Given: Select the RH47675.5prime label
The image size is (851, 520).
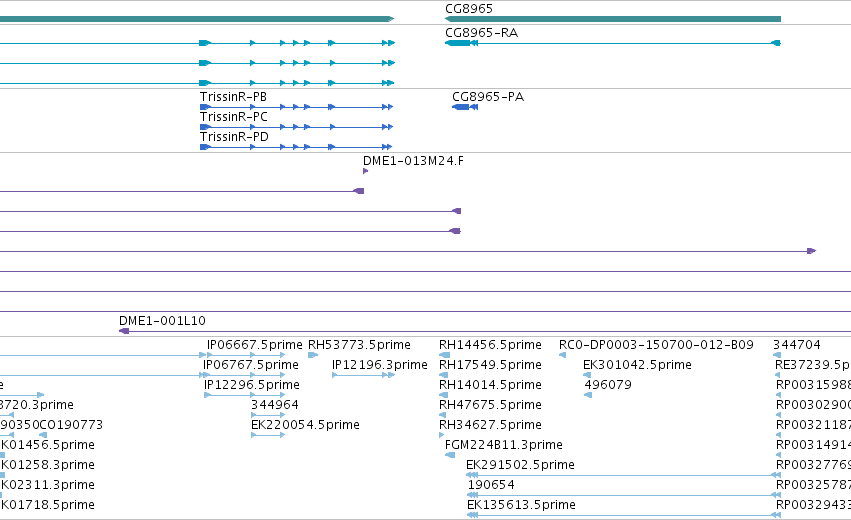Looking at the screenshot, I should point(490,405).
